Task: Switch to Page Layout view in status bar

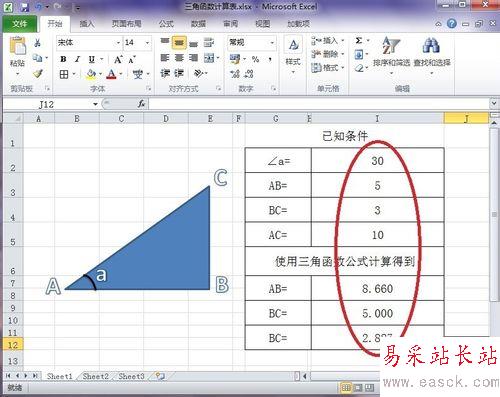Action: (x=358, y=388)
